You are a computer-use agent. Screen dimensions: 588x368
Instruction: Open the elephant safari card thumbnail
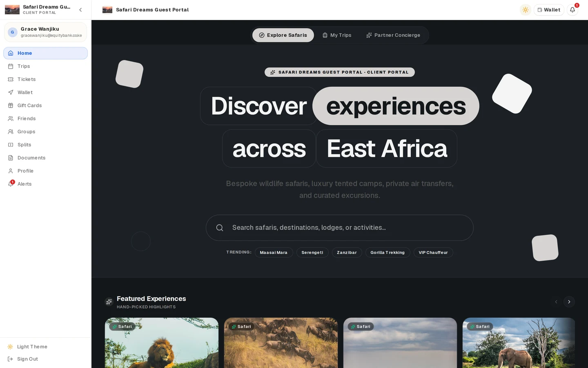519,343
